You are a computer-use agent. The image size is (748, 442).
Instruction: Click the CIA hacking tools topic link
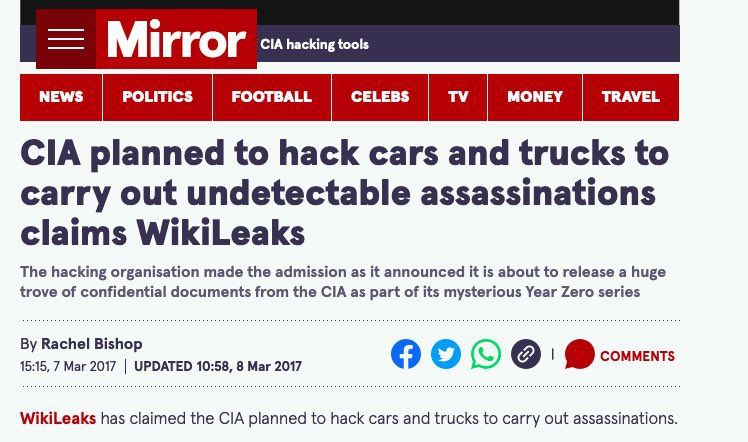(314, 44)
